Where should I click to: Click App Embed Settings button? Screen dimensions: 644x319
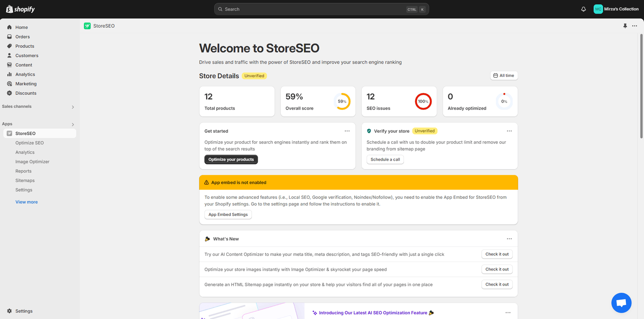pyautogui.click(x=228, y=215)
